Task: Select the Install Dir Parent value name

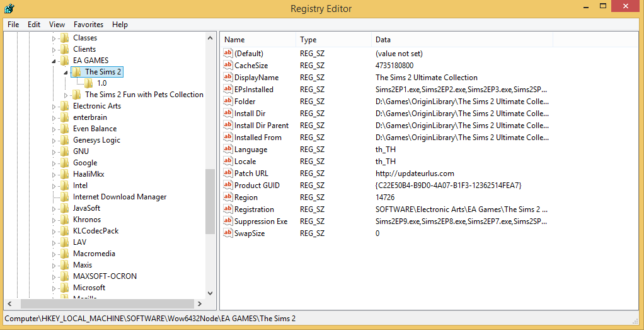Action: point(262,126)
